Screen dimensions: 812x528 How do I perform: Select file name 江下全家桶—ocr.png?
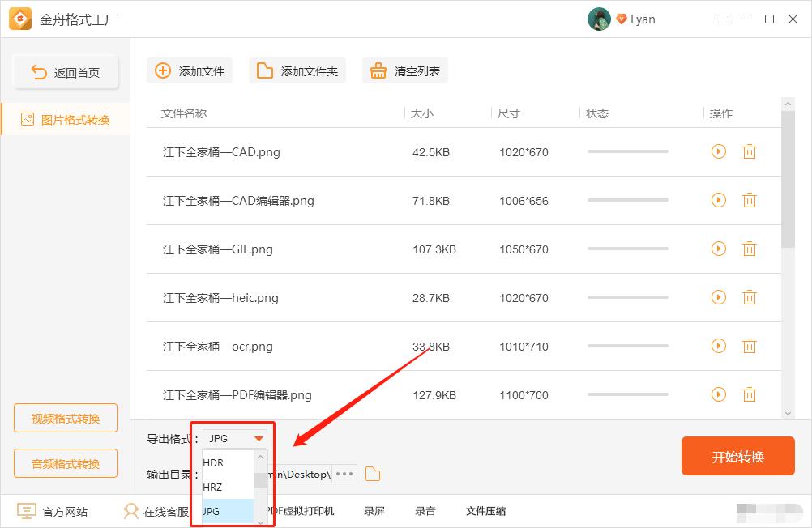coord(217,347)
